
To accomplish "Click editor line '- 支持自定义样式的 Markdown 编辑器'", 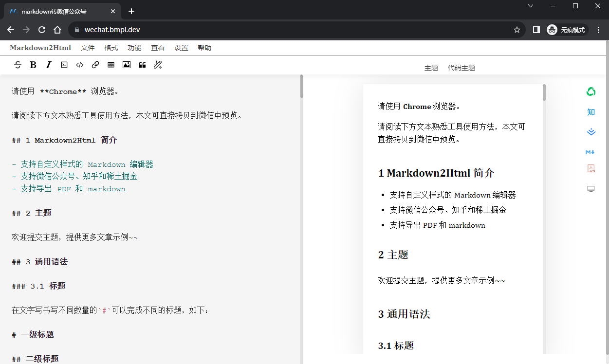I will 83,164.
